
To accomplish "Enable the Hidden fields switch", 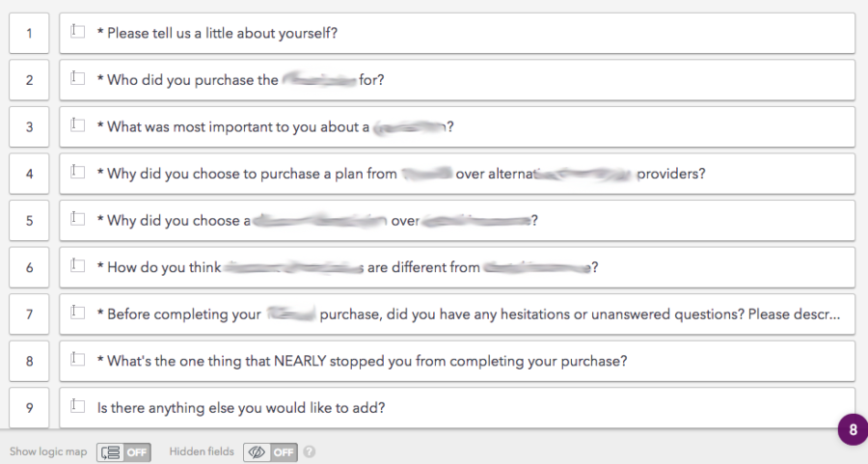I will (270, 451).
